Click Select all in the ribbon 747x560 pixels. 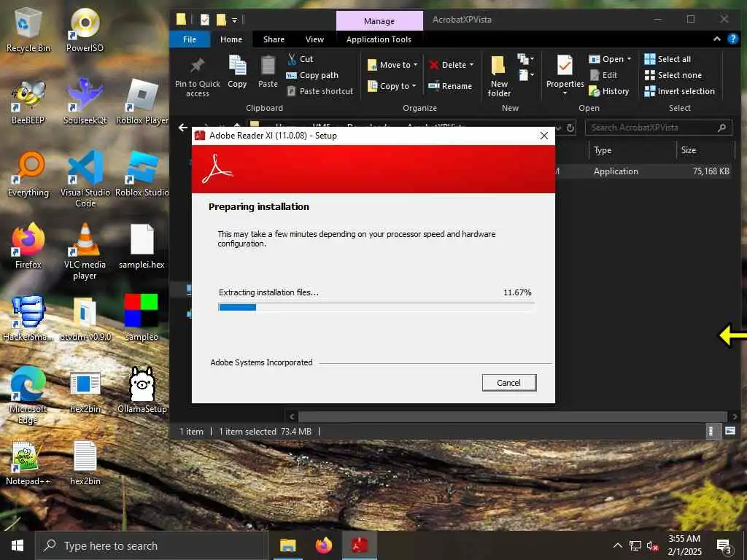coord(668,59)
